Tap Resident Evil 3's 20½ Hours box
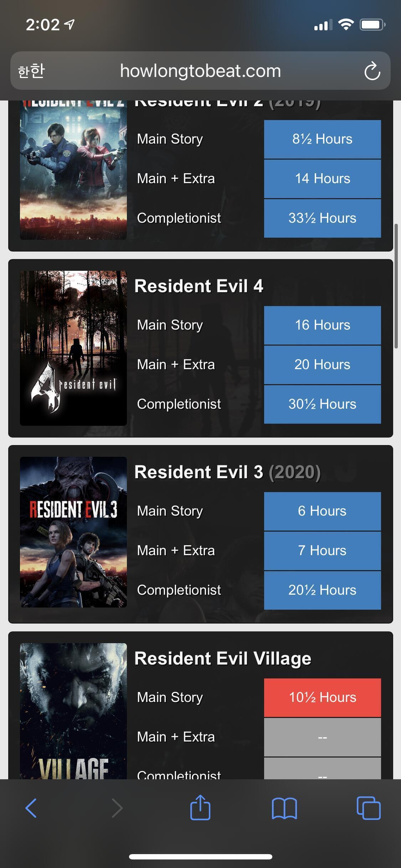The width and height of the screenshot is (401, 868). (323, 590)
